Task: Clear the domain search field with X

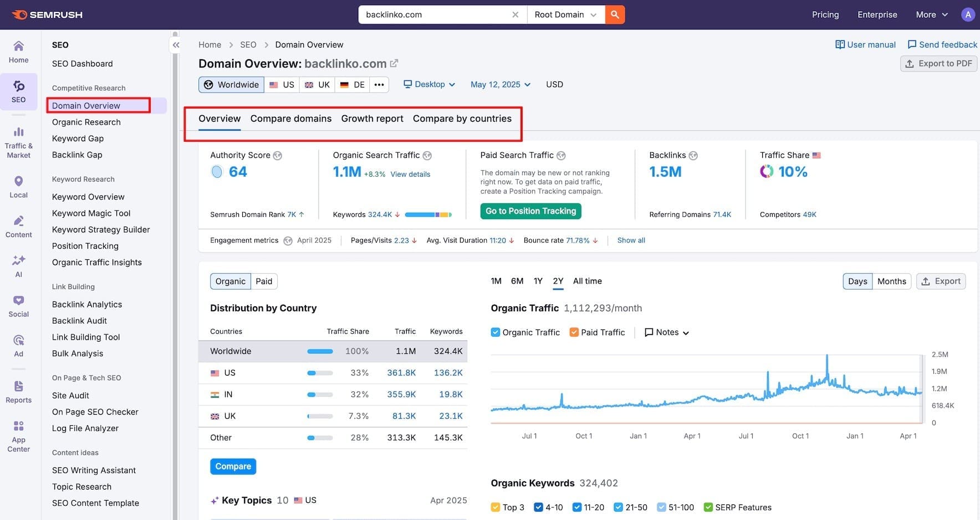Action: [515, 15]
